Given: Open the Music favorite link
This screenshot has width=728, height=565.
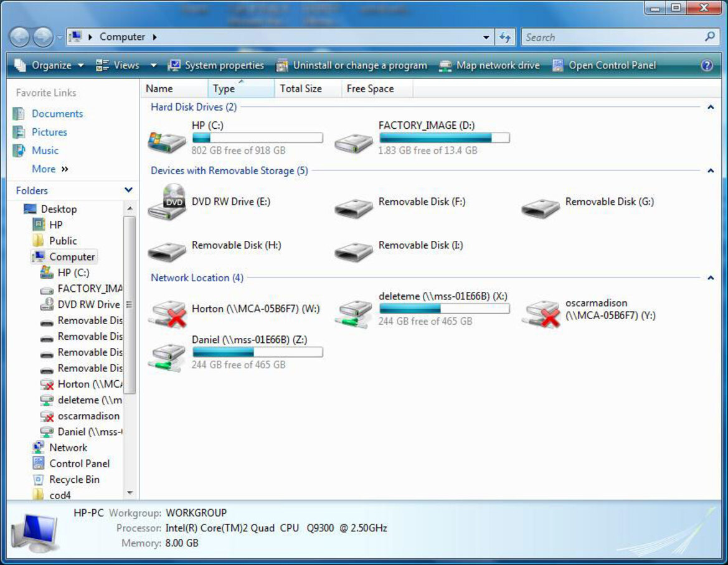Looking at the screenshot, I should [x=45, y=151].
